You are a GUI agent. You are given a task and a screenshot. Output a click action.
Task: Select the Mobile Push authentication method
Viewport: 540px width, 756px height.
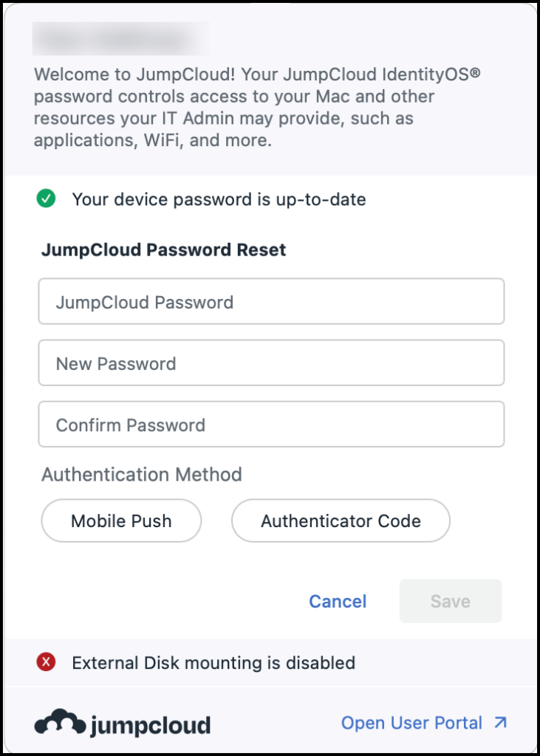[x=120, y=520]
